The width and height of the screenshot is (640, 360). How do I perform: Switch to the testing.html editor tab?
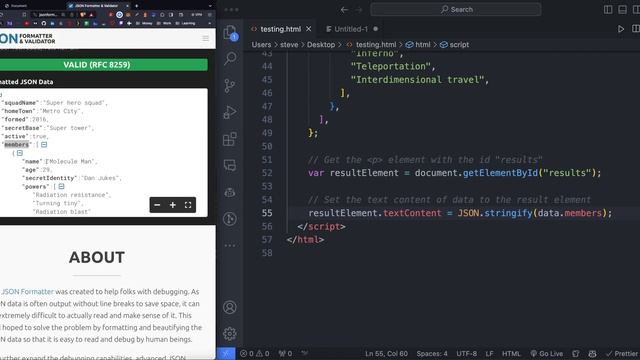click(x=280, y=29)
